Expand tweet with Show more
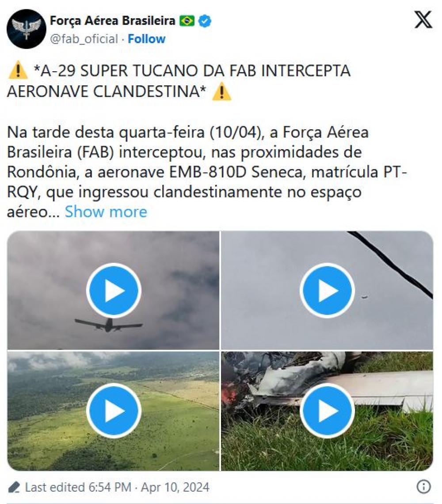442x504 pixels. click(106, 212)
